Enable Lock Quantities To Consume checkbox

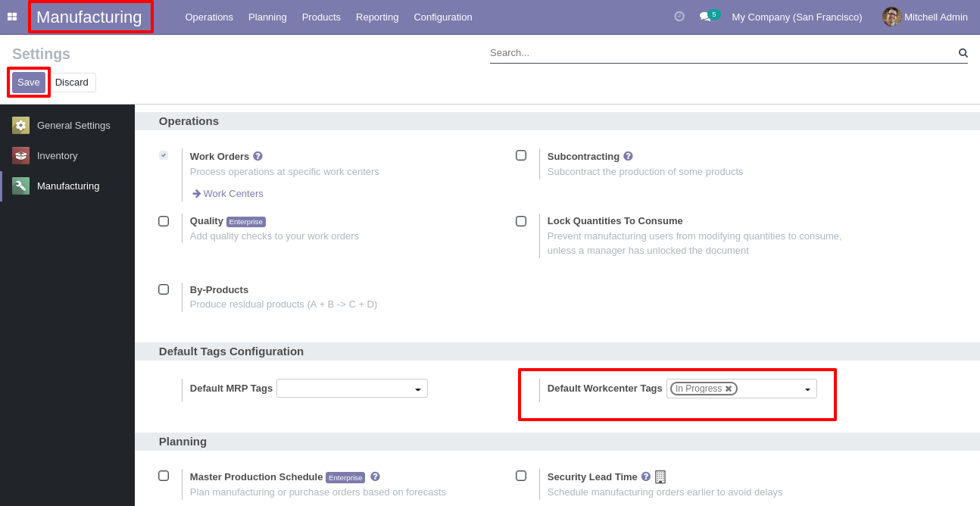521,221
